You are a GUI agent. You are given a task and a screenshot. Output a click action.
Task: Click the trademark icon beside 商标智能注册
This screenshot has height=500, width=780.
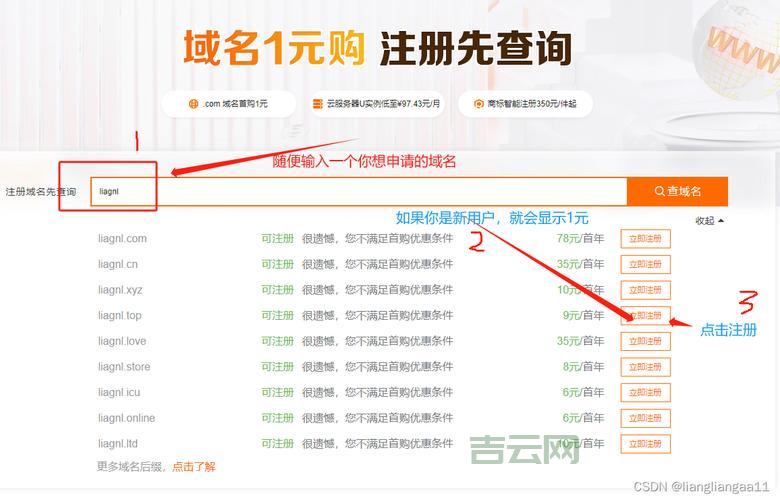coord(479,104)
